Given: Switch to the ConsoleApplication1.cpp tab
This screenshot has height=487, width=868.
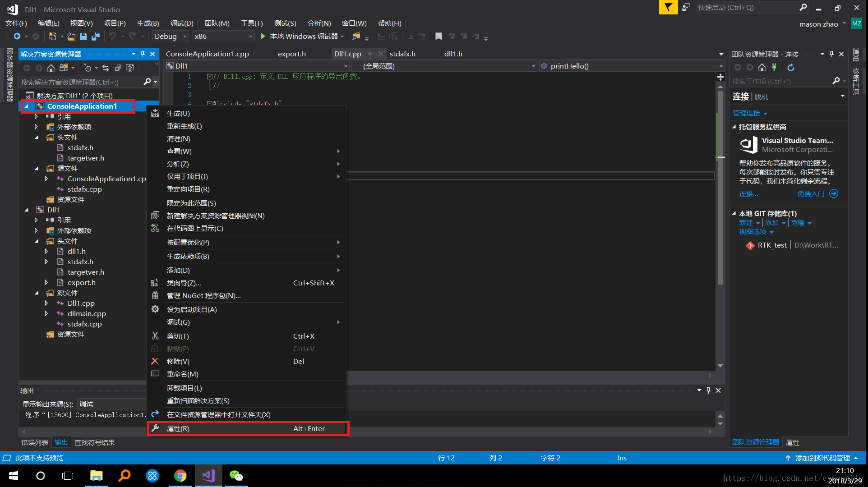Looking at the screenshot, I should (208, 54).
